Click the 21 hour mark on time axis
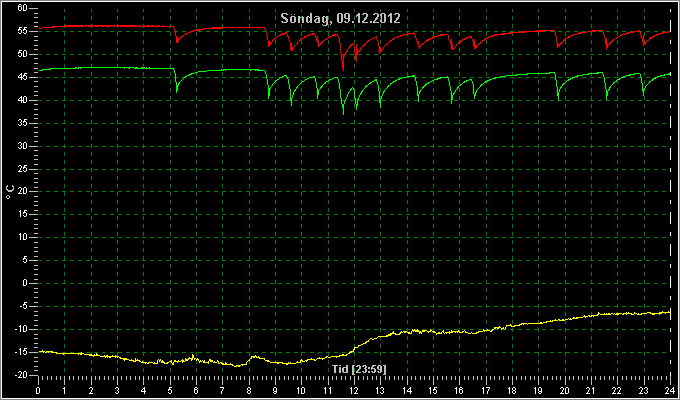This screenshot has width=680, height=400. [591, 390]
